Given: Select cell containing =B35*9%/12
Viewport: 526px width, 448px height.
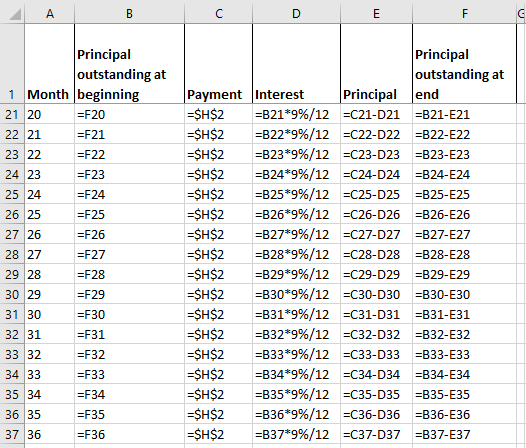Looking at the screenshot, I should 296,394.
